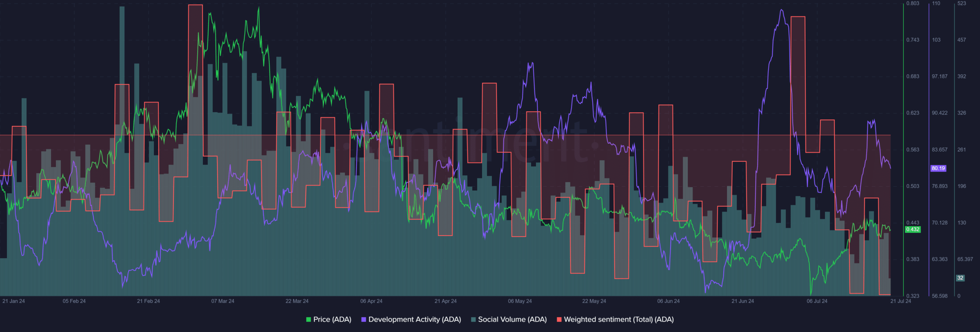This screenshot has height=332, width=980.
Task: Click the 392 social volume axis value
Action: point(962,77)
